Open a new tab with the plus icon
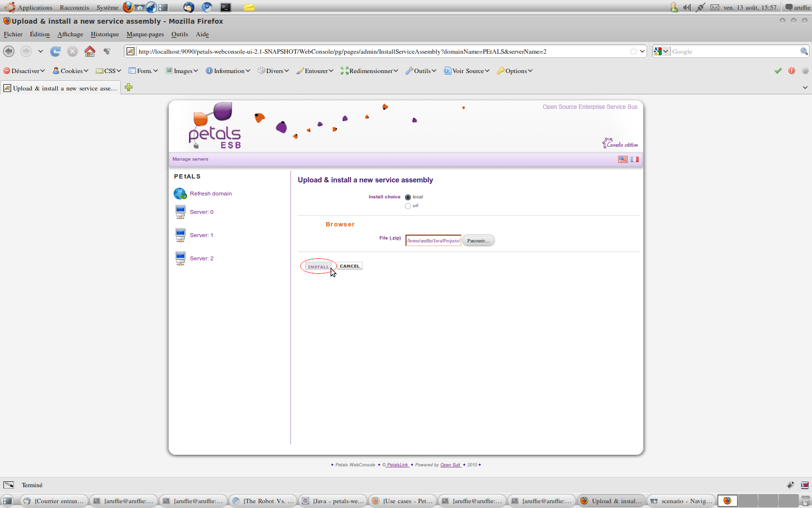812x508 pixels. [129, 88]
